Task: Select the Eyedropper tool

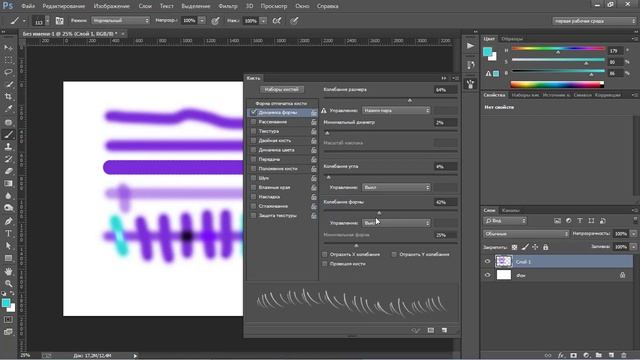Action: (x=8, y=109)
